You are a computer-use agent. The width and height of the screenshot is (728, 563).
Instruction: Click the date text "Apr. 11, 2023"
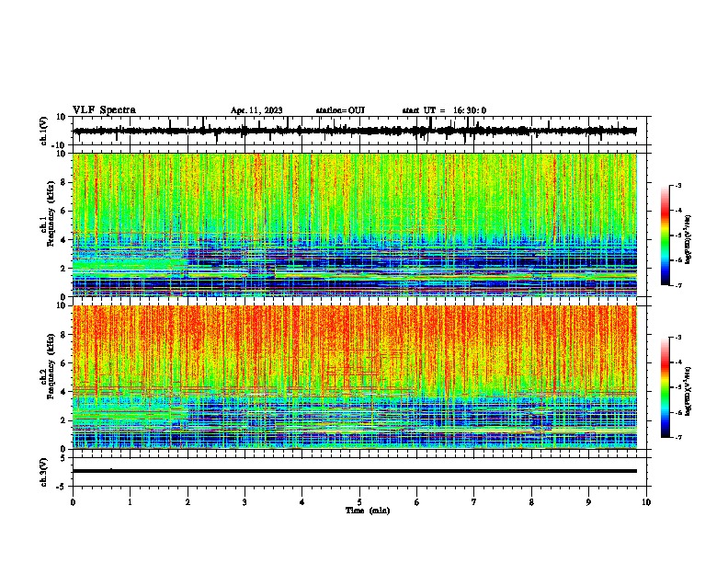coord(256,110)
